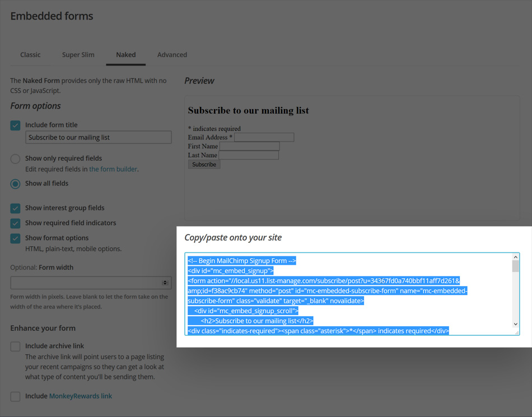Grab the code textarea resize handle

(x=516, y=332)
